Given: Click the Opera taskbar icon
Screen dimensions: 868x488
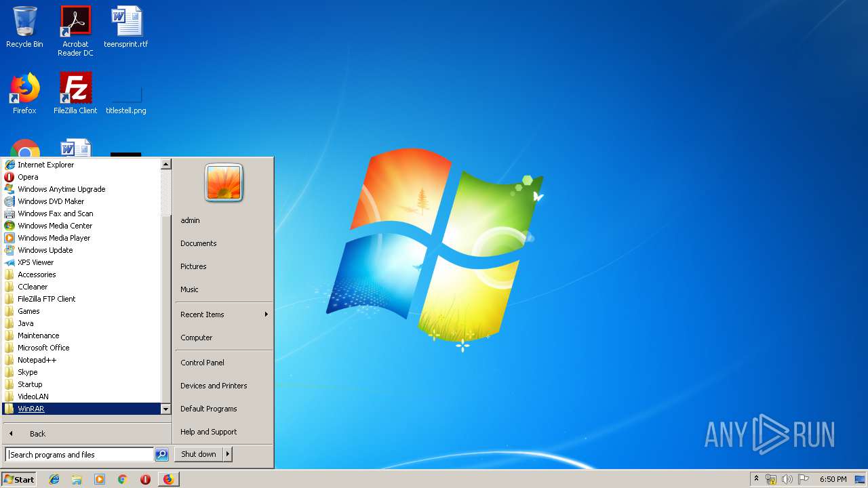Looking at the screenshot, I should click(145, 479).
